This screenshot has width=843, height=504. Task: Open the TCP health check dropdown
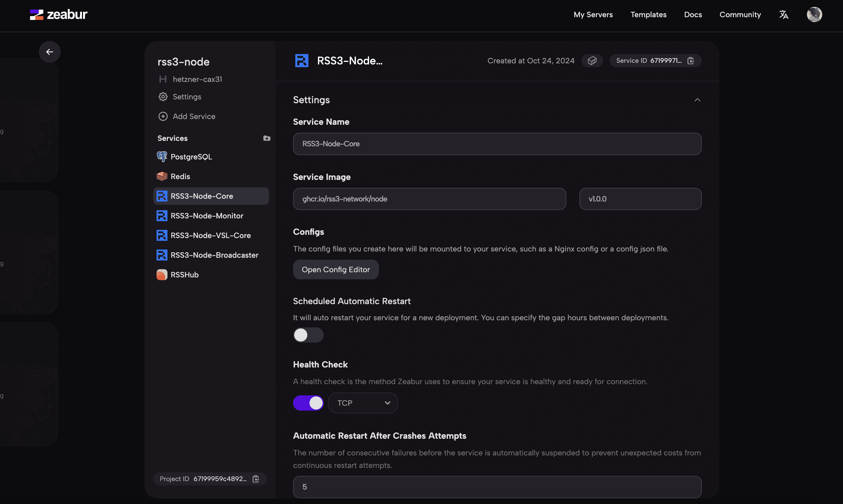click(363, 403)
